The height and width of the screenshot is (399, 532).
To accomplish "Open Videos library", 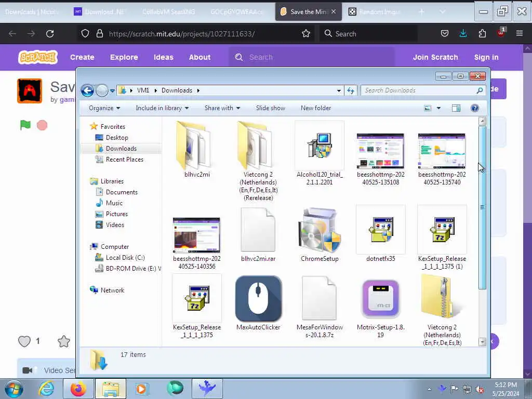I will point(115,224).
